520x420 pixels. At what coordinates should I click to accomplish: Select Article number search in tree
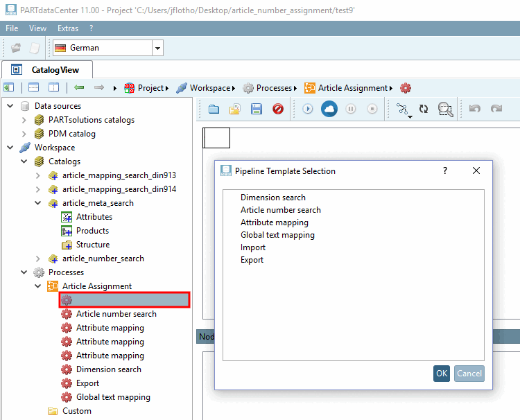click(116, 314)
